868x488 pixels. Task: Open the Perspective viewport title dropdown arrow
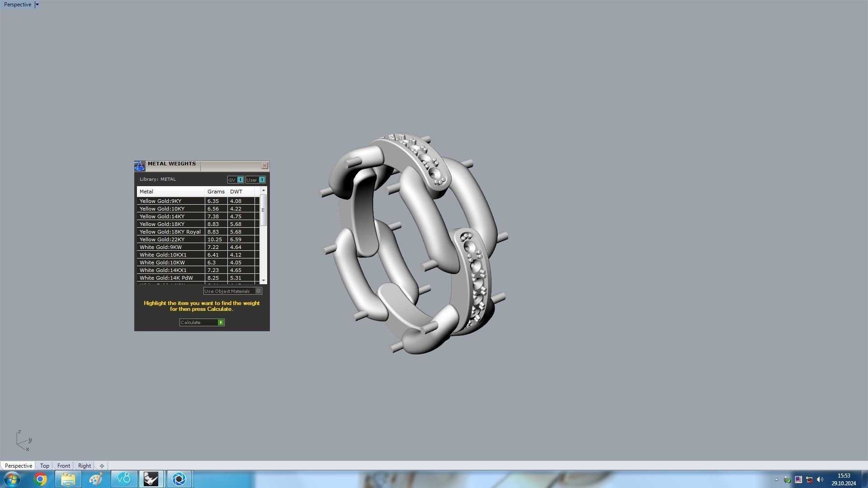tap(37, 5)
